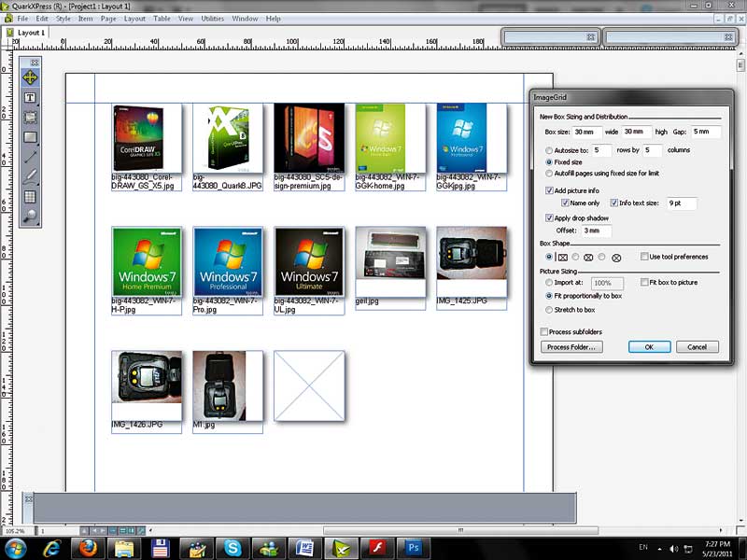The width and height of the screenshot is (747, 560).
Task: Switch to the Layout 1 tab
Action: pos(27,33)
